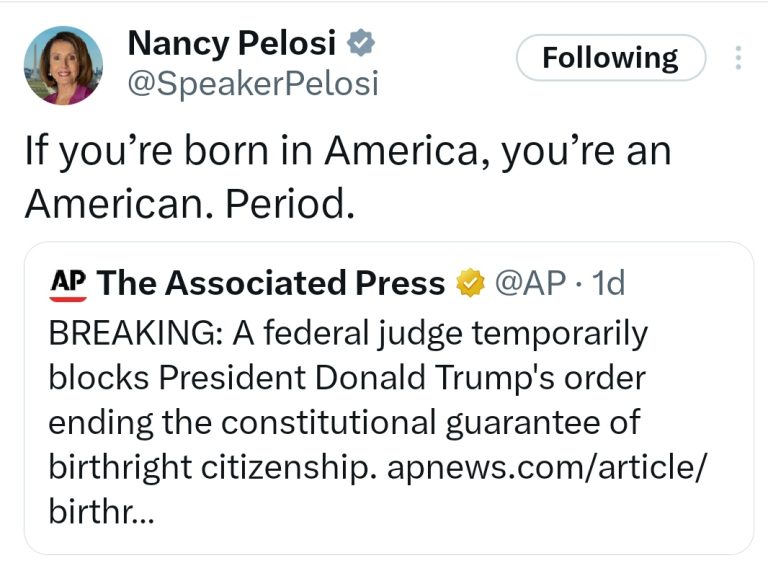Toggle the Following button
Image resolution: width=768 pixels, height=571 pixels.
coord(610,58)
